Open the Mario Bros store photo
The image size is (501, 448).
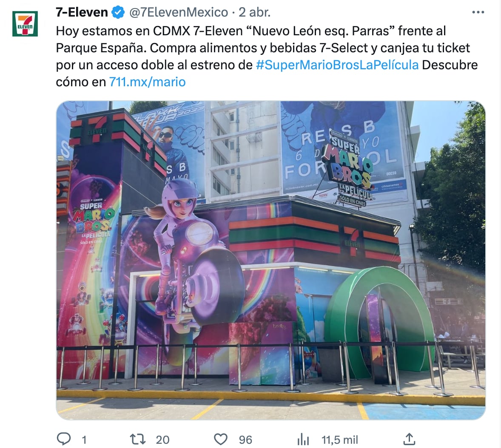tap(271, 260)
